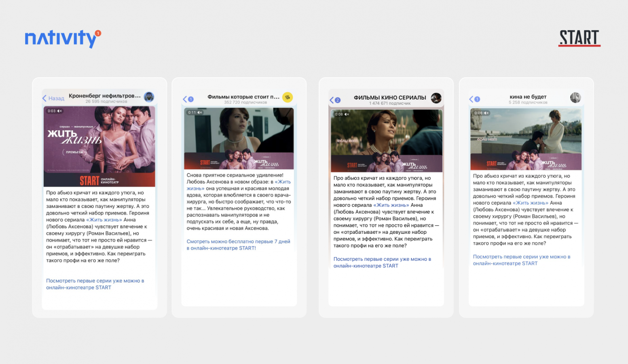Click 26 595 подписчиков subscriber count
The image size is (628, 364).
point(106,102)
